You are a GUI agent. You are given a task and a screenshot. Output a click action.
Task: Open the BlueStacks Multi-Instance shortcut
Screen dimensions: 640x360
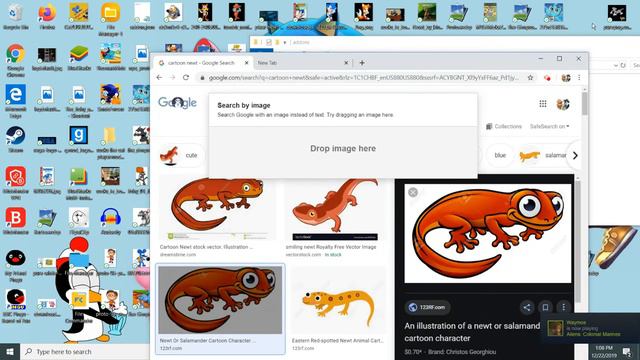[79, 183]
